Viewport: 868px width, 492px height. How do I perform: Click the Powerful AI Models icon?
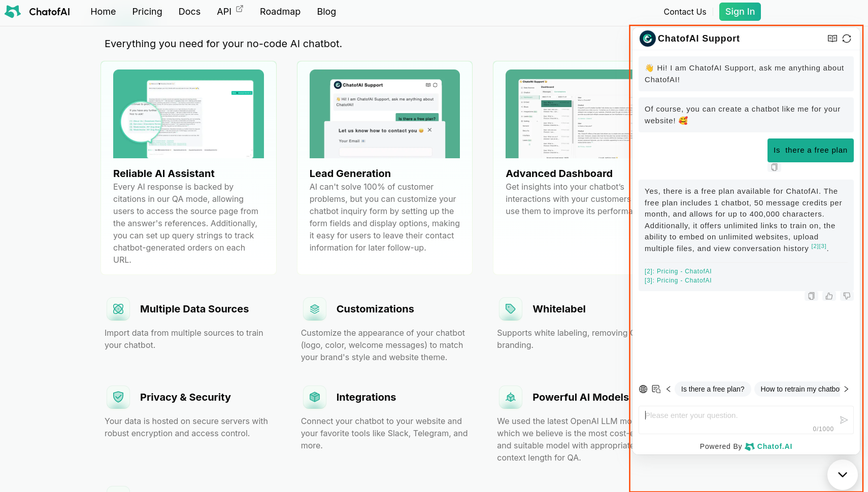point(511,397)
